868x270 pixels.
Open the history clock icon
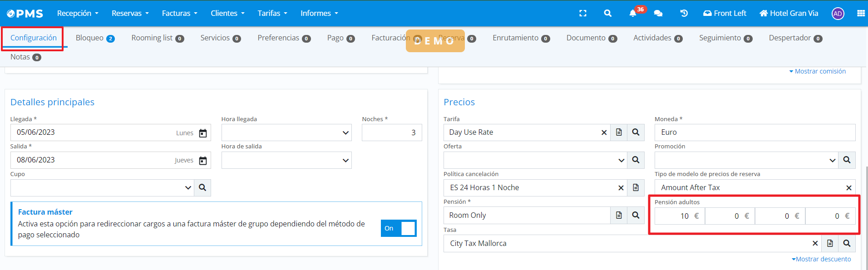(x=684, y=14)
